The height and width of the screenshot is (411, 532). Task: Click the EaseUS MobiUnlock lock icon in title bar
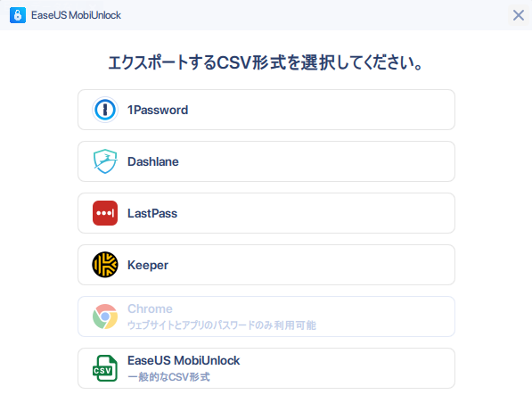pos(18,15)
